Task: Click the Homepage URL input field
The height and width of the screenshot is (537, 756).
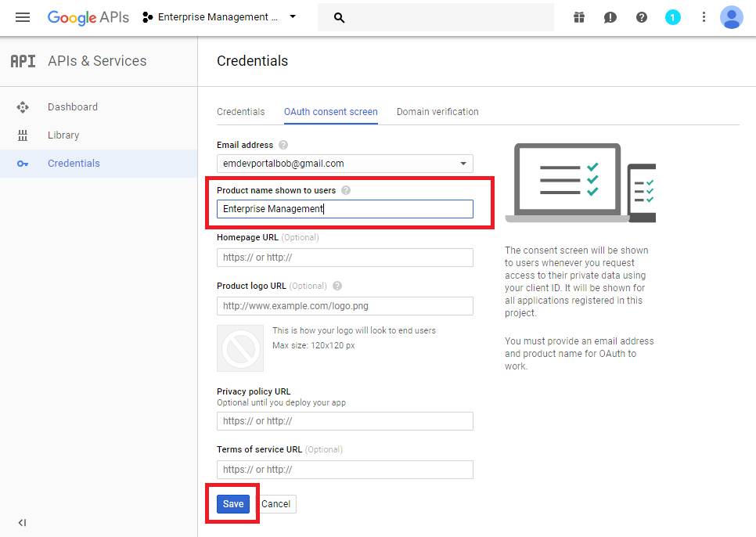Action: click(344, 258)
